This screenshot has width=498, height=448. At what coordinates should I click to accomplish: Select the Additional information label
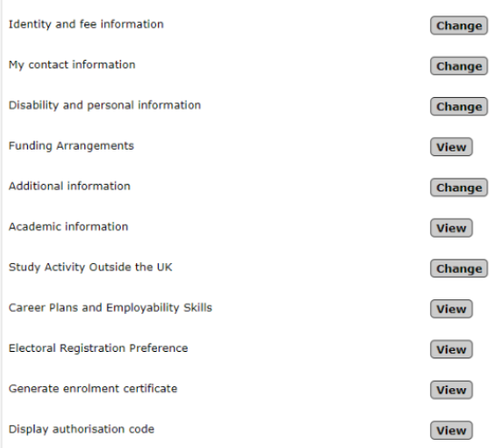point(70,186)
